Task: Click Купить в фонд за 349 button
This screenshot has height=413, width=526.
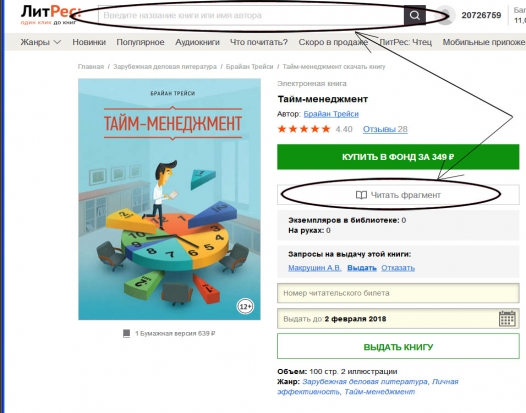Action: click(x=398, y=157)
